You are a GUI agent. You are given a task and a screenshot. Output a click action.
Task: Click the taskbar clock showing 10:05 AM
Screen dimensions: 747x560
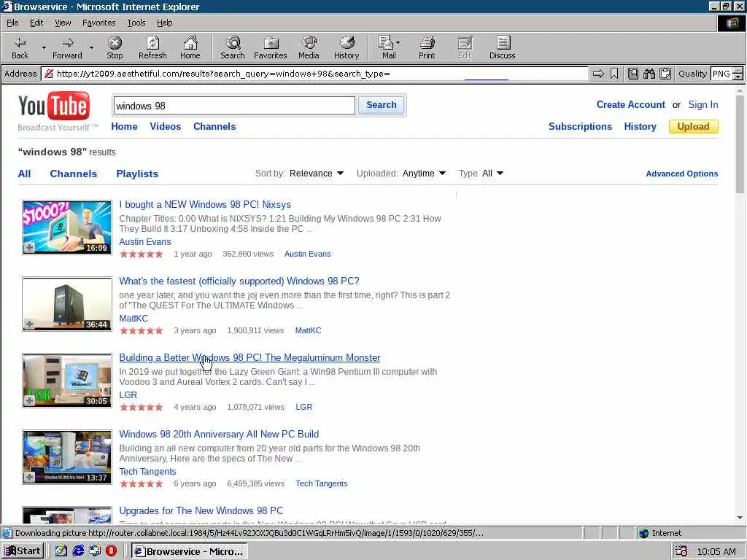click(x=716, y=551)
